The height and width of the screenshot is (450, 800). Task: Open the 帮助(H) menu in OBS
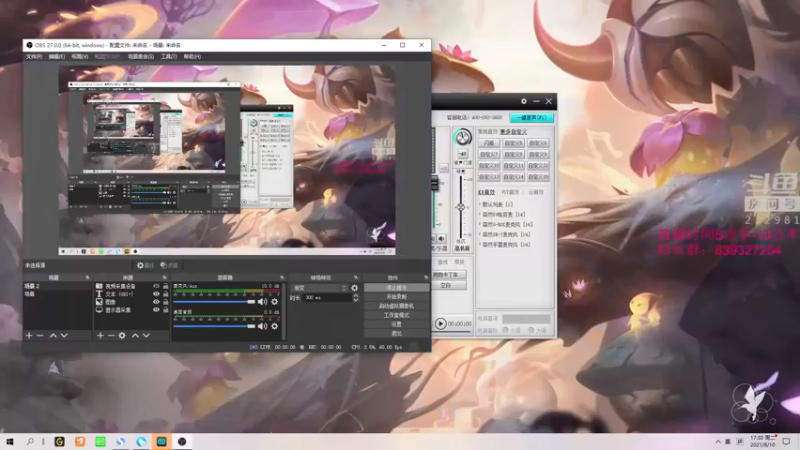[192, 57]
